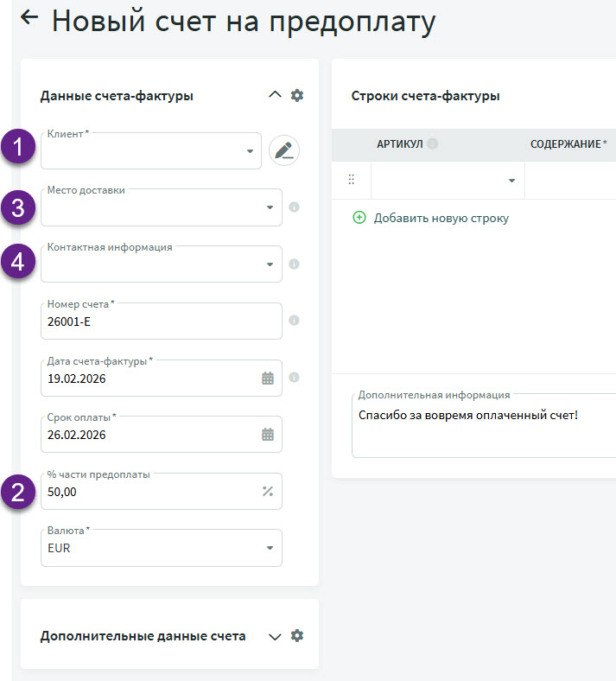Expand the Дополнительные данные счета section

tap(276, 636)
